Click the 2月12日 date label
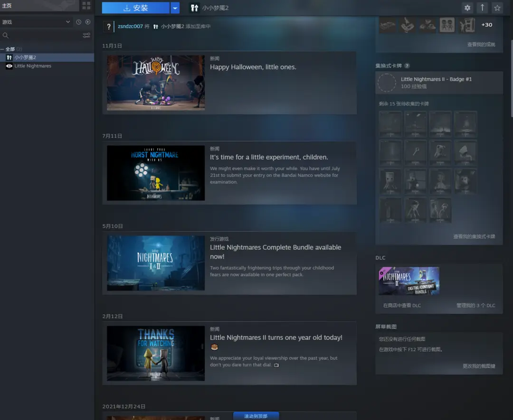This screenshot has height=420, width=513. pos(113,317)
